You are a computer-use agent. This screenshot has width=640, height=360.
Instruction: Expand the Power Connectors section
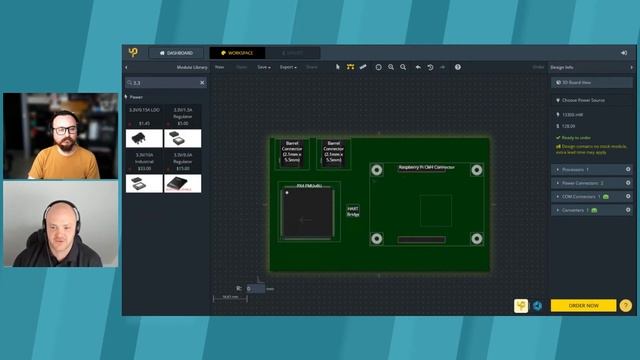tap(591, 183)
